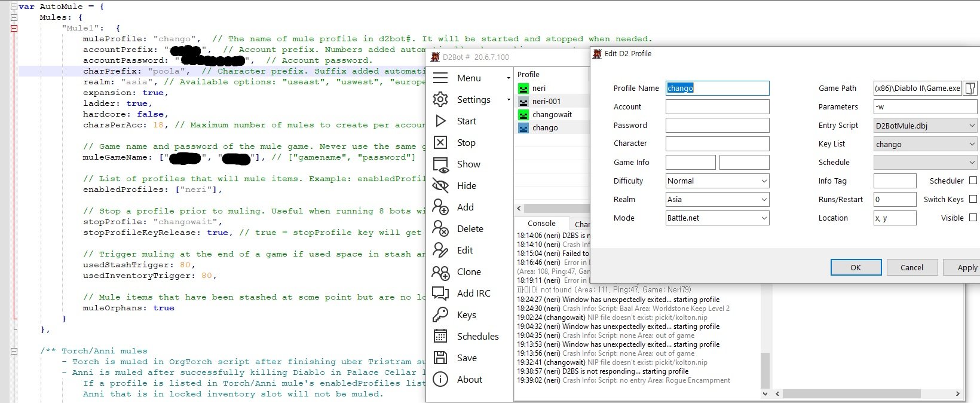The height and width of the screenshot is (403, 980).
Task: Click the Edit profile icon
Action: coord(440,251)
